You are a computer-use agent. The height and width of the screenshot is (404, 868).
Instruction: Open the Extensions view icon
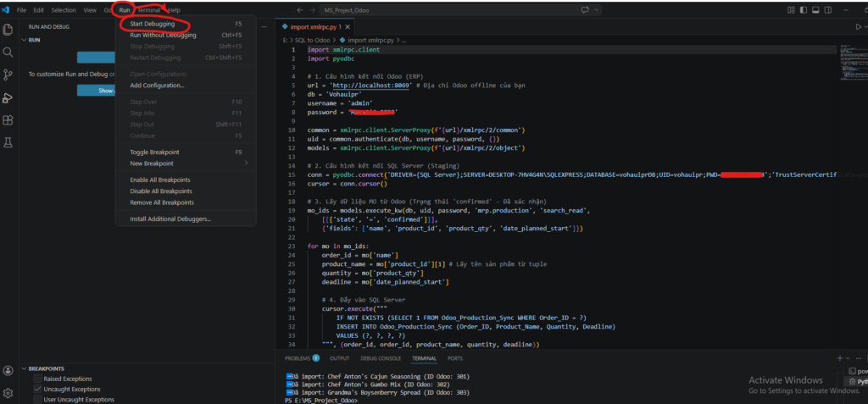8,121
